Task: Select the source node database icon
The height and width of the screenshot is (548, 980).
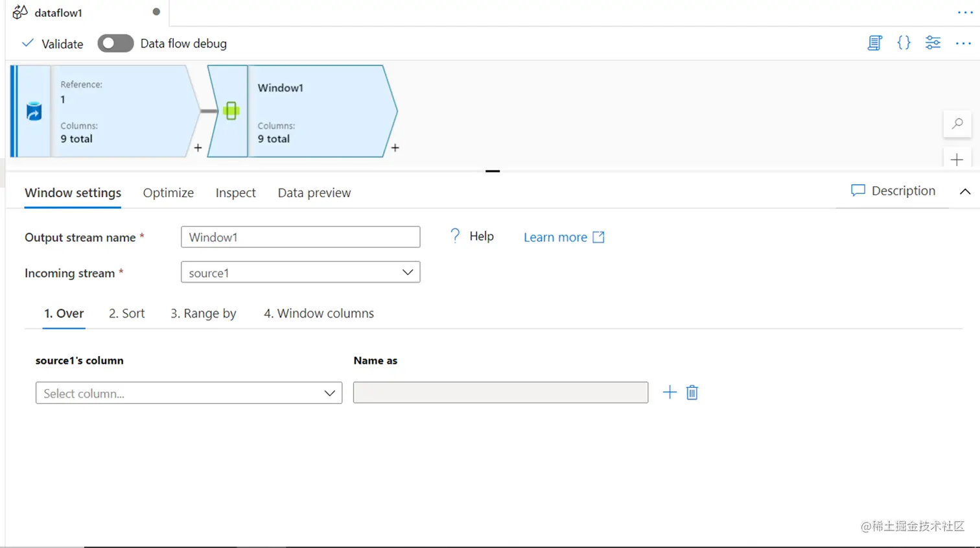Action: coord(34,112)
